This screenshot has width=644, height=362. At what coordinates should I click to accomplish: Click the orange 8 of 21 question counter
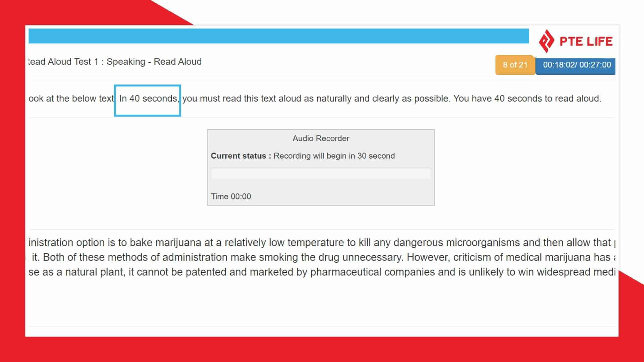point(515,65)
